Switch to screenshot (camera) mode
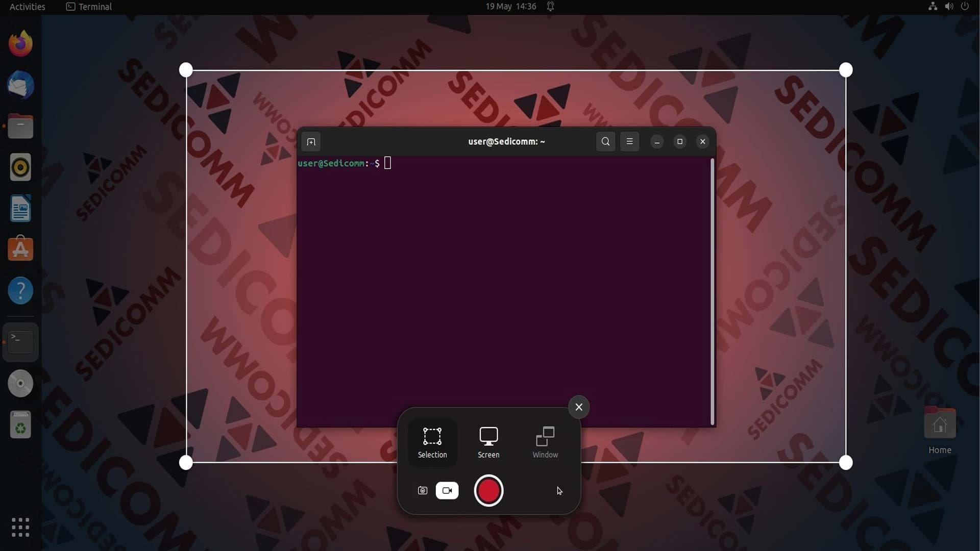980x551 pixels. (x=423, y=490)
